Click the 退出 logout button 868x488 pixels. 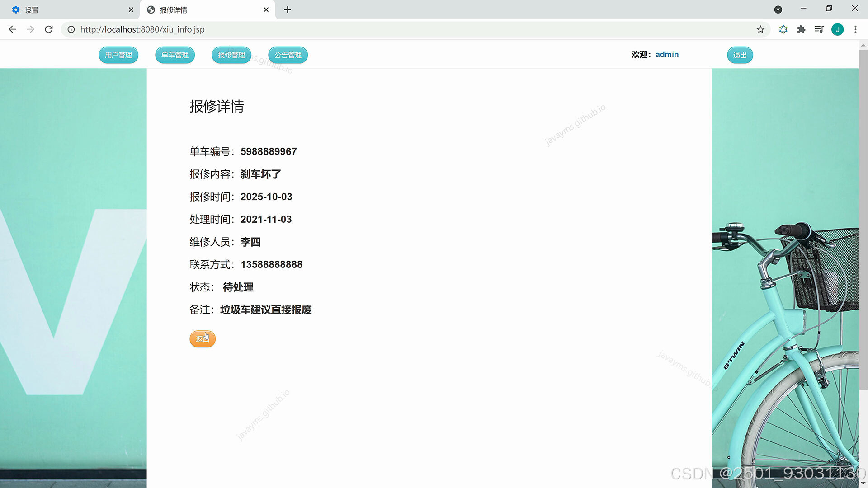[x=740, y=55]
